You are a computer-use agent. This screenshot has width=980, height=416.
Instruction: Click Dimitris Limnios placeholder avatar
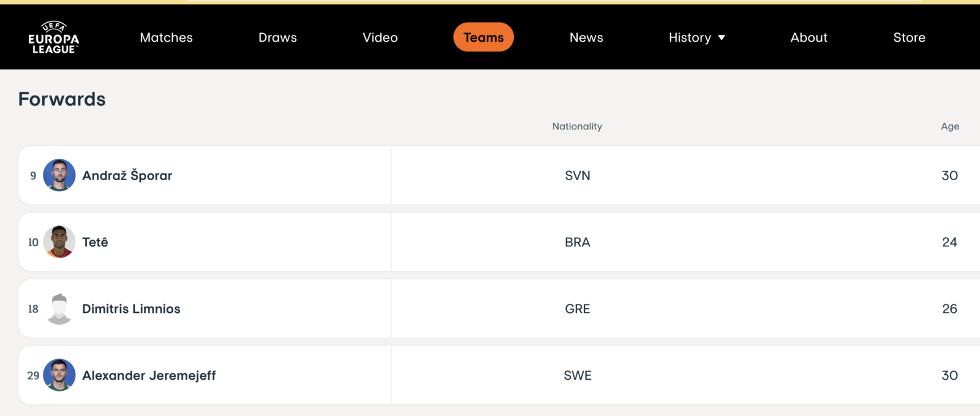59,309
